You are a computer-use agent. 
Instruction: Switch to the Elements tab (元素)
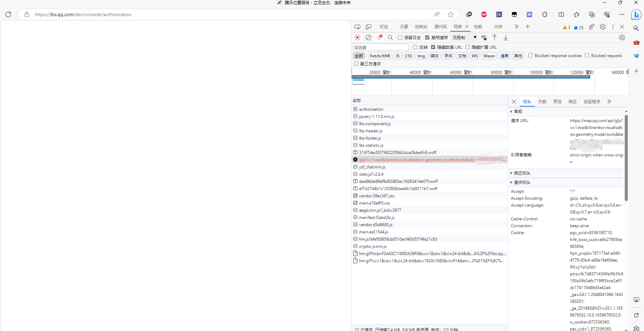(404, 27)
